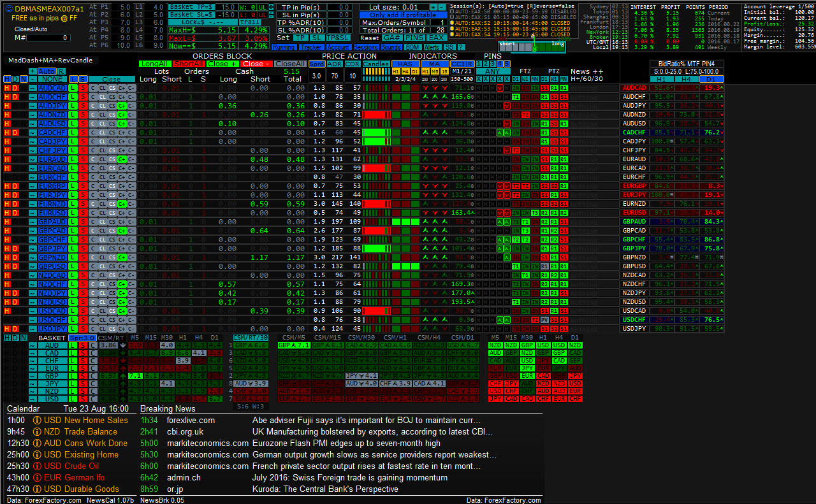Click red S button for JPY basket
816x504 pixels.
[84, 384]
